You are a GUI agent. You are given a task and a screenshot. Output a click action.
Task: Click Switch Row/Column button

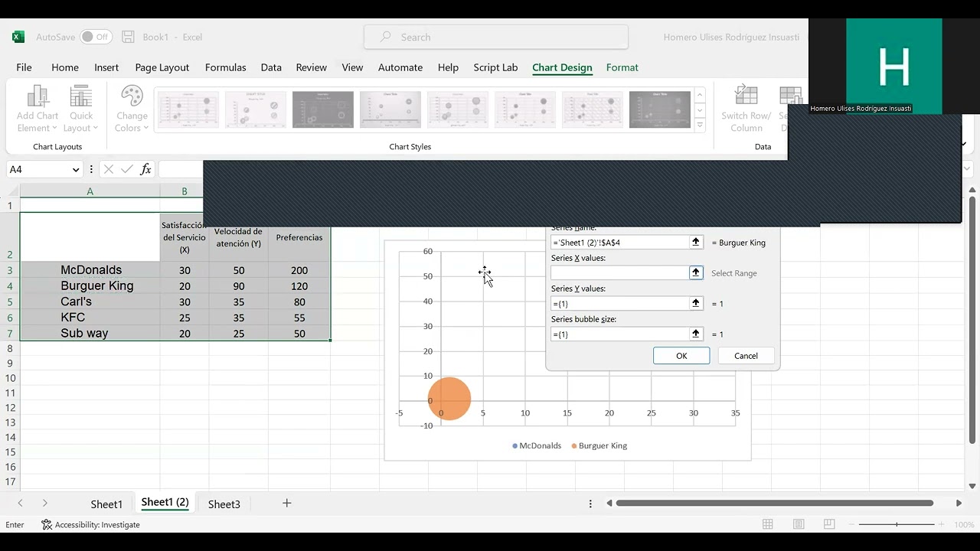pyautogui.click(x=746, y=109)
